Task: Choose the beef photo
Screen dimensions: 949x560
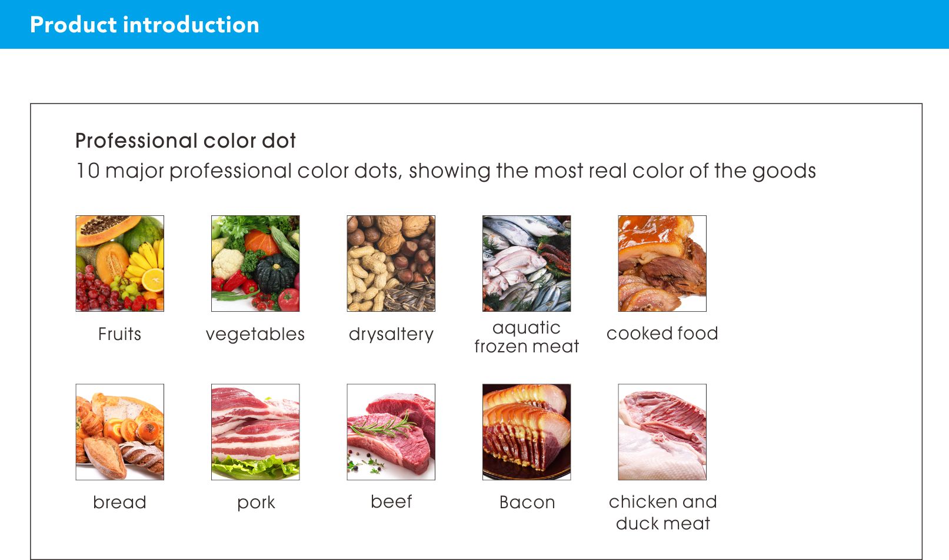Action: [x=391, y=432]
